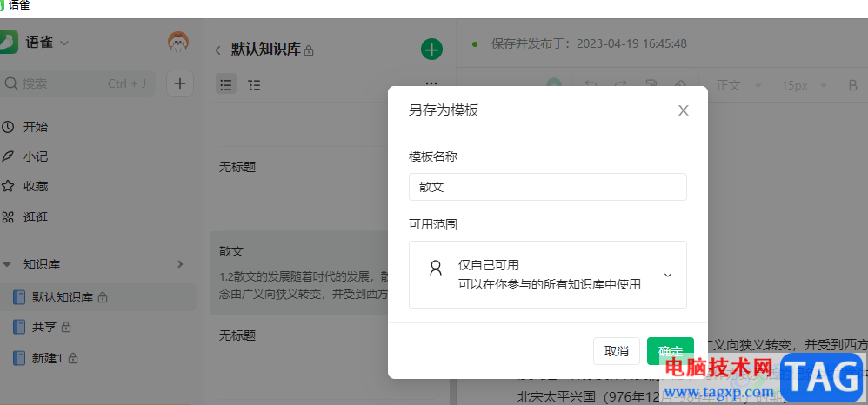
Task: Select the 新建1 knowledge base
Action: 46,358
